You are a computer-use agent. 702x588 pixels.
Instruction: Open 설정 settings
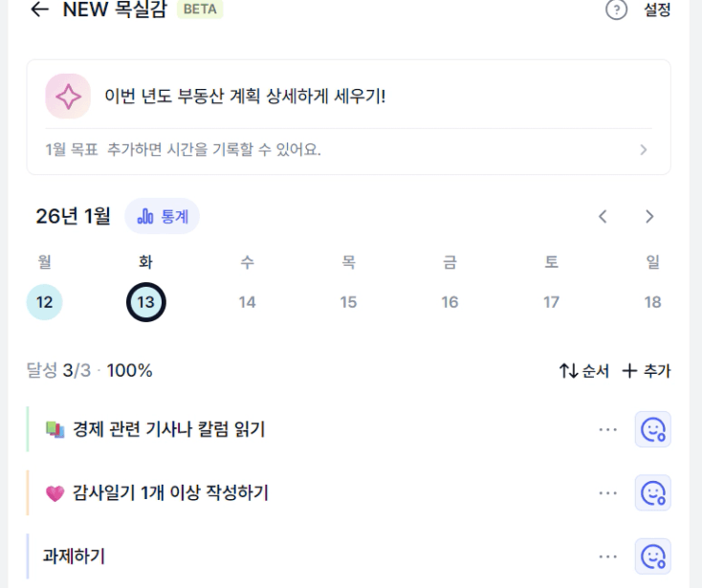click(657, 10)
